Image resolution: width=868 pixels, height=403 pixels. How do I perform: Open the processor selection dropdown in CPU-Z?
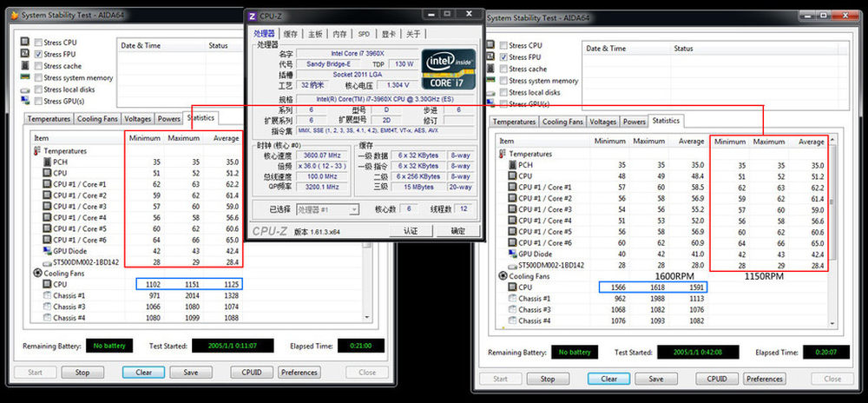(x=354, y=209)
